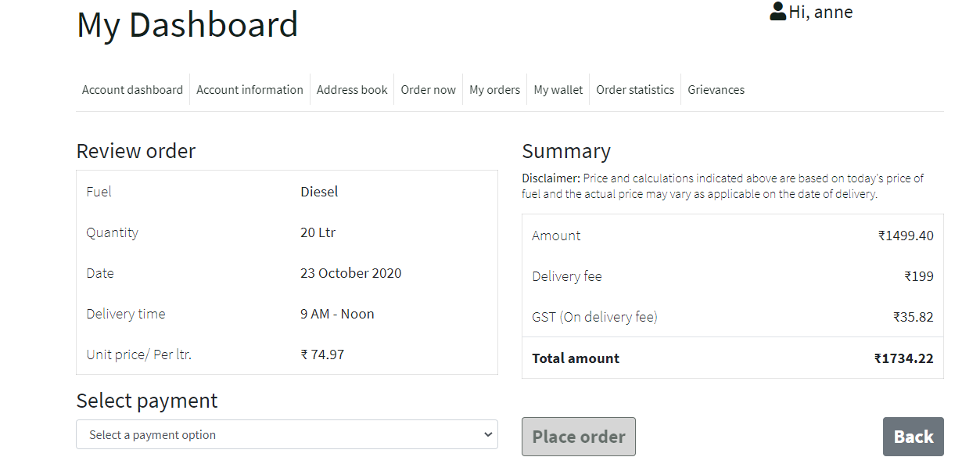Click the GST (On delivery fee) row
The width and height of the screenshot is (980, 475).
(733, 317)
